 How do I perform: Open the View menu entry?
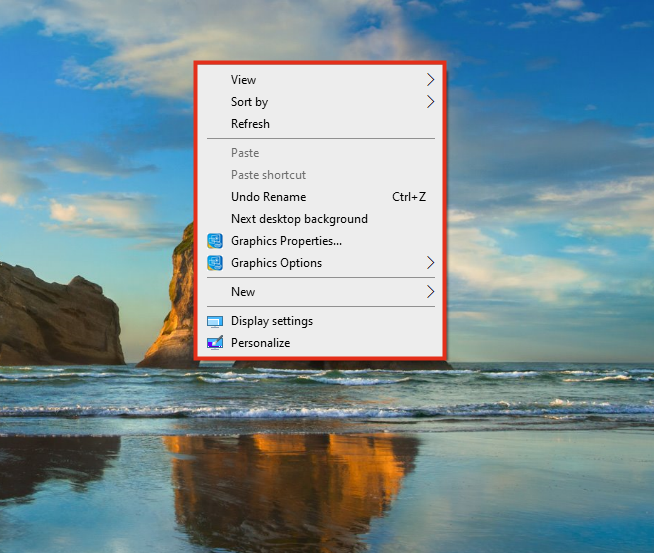[320, 80]
